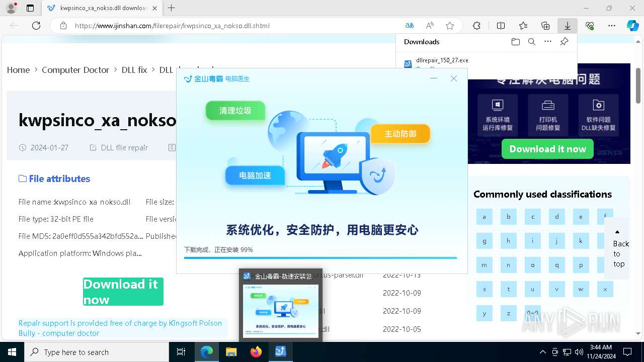Go to Home breadcrumb

[x=18, y=70]
